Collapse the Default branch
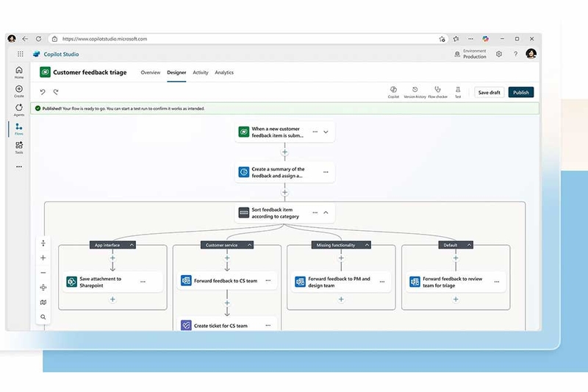Screen dimensions: 588x392 tap(469, 245)
